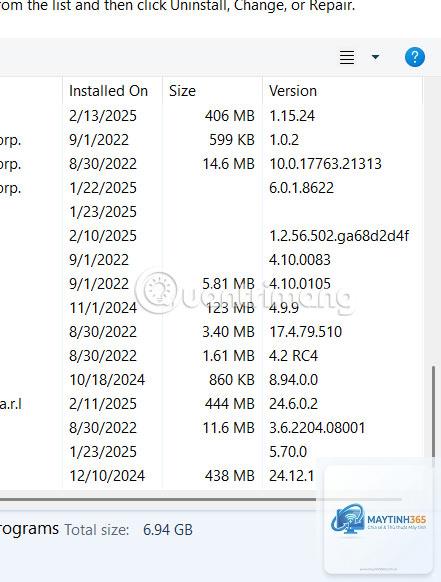Select the date 11/1/2024 cell
This screenshot has height=582, width=441.
103,308
